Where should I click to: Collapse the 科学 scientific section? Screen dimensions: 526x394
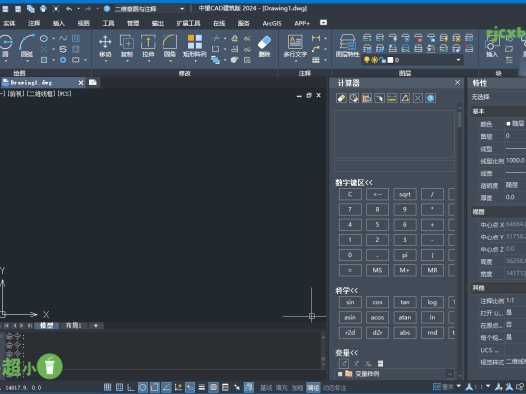[347, 290]
